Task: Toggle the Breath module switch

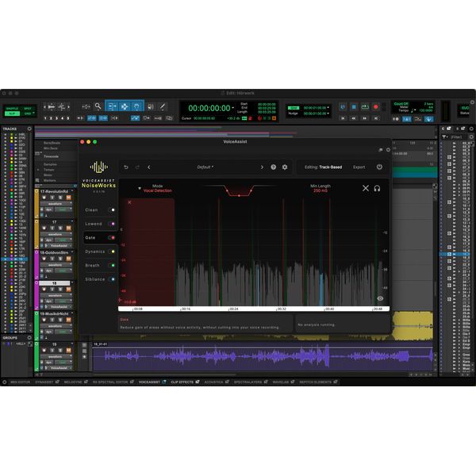Action: pyautogui.click(x=112, y=265)
